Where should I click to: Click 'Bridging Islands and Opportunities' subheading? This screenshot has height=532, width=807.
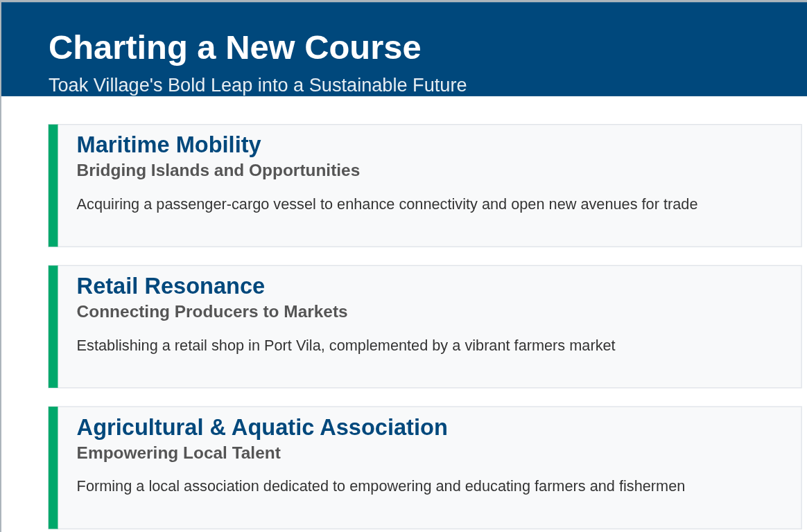[x=218, y=170]
